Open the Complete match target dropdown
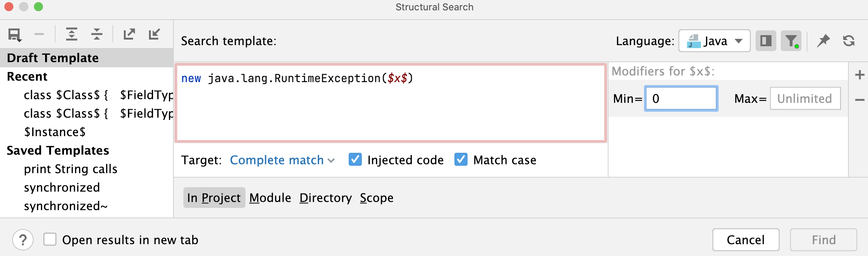The width and height of the screenshot is (868, 256). (x=282, y=160)
